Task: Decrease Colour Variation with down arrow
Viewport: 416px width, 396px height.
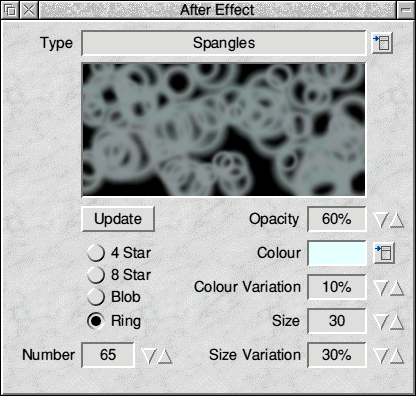Action: pos(380,288)
